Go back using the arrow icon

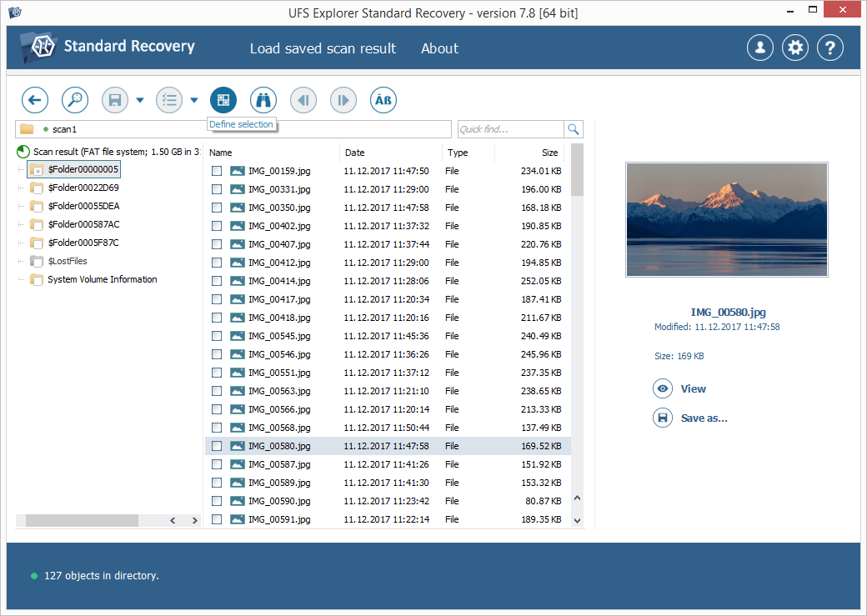(34, 99)
